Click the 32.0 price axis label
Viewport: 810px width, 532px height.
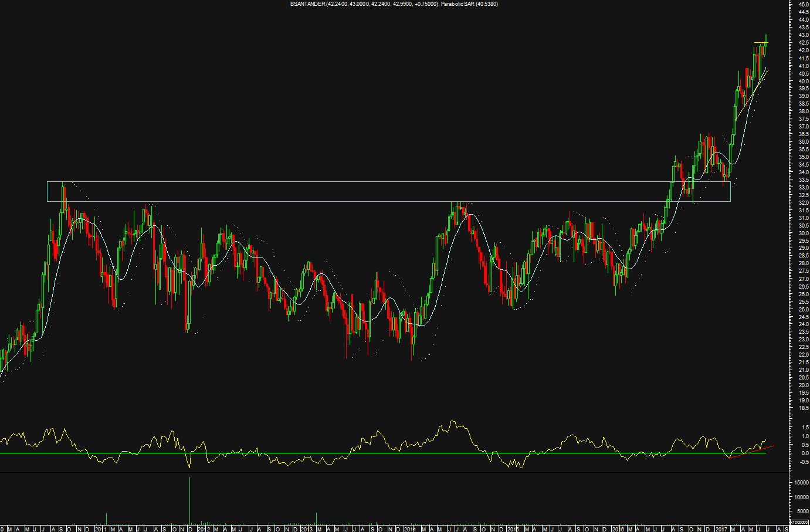point(802,203)
